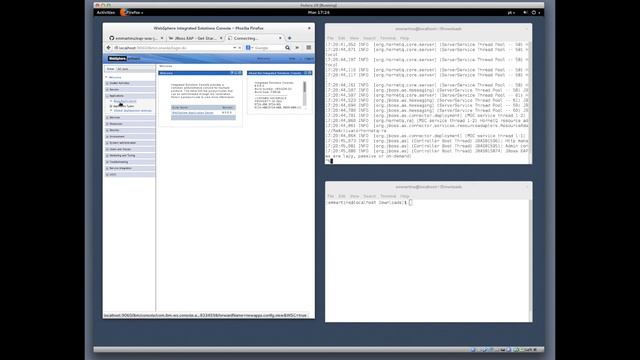Expand Users and Groups section
640x360 pixels.
[130, 149]
